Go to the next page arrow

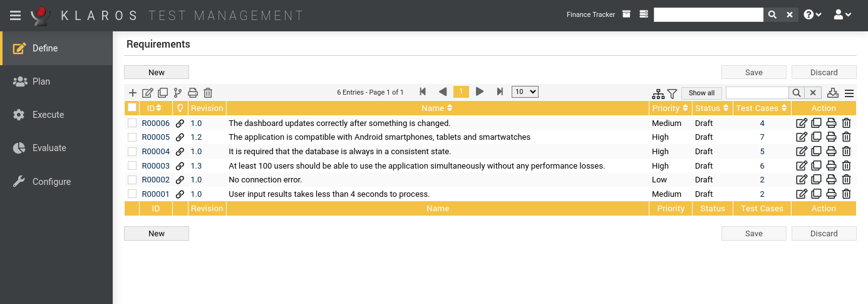pyautogui.click(x=480, y=92)
